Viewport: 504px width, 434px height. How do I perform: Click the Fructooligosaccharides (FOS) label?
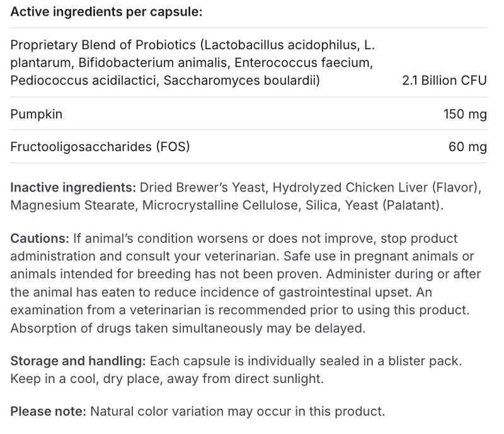tap(100, 147)
